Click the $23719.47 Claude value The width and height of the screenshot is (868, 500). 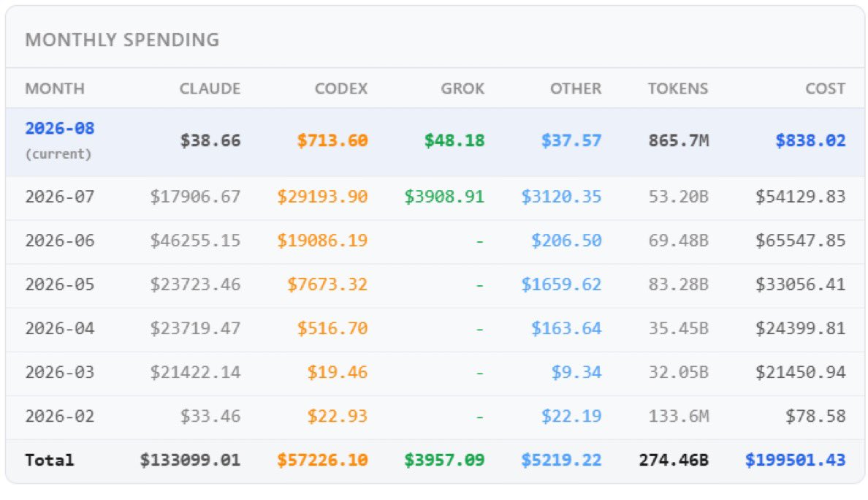[x=195, y=328]
